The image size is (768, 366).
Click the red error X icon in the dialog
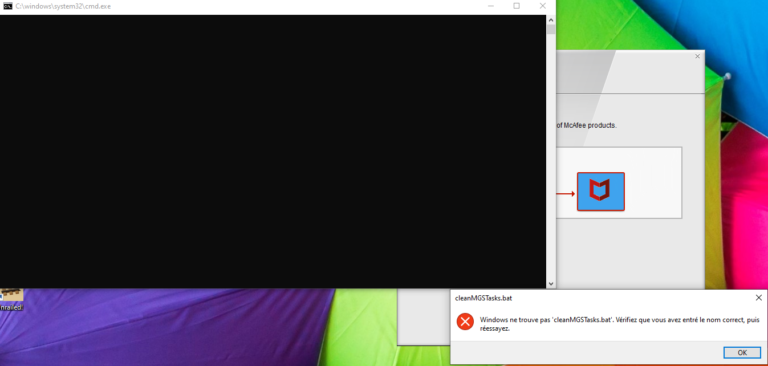[465, 322]
